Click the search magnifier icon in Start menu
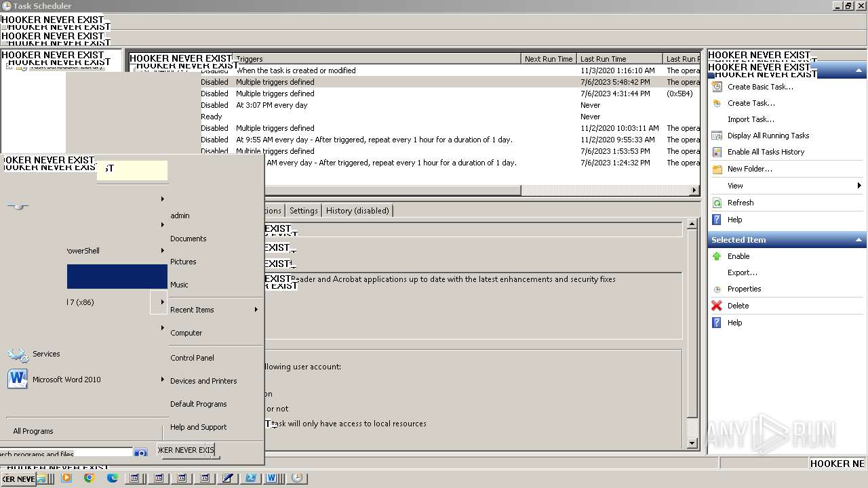Screen dimensions: 868x488 click(140, 453)
